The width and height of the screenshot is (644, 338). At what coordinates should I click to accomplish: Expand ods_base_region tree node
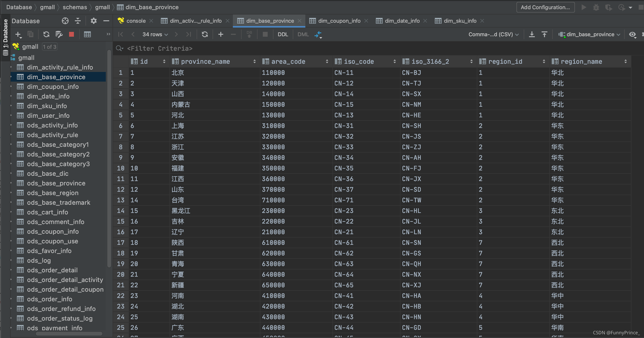coord(11,193)
